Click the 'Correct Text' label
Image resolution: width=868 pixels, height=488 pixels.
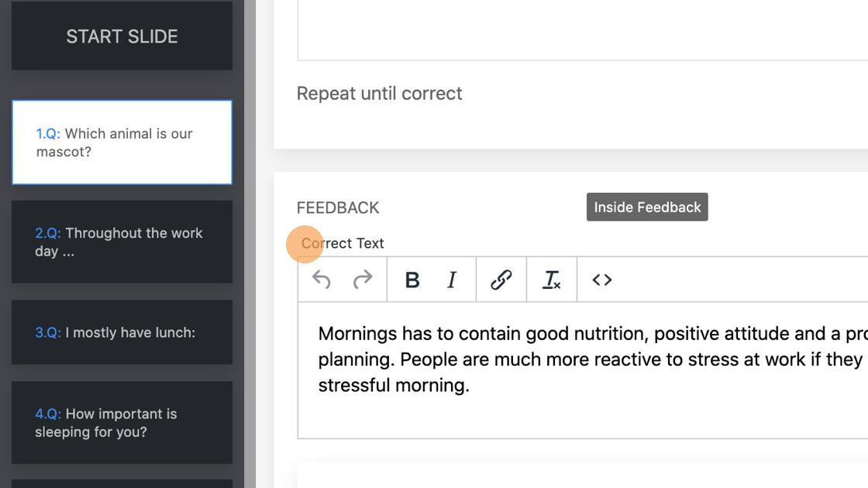click(x=343, y=243)
